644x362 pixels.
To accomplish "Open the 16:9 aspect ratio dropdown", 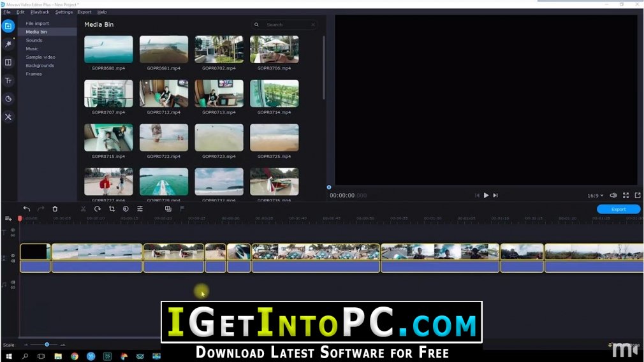I will tap(595, 196).
